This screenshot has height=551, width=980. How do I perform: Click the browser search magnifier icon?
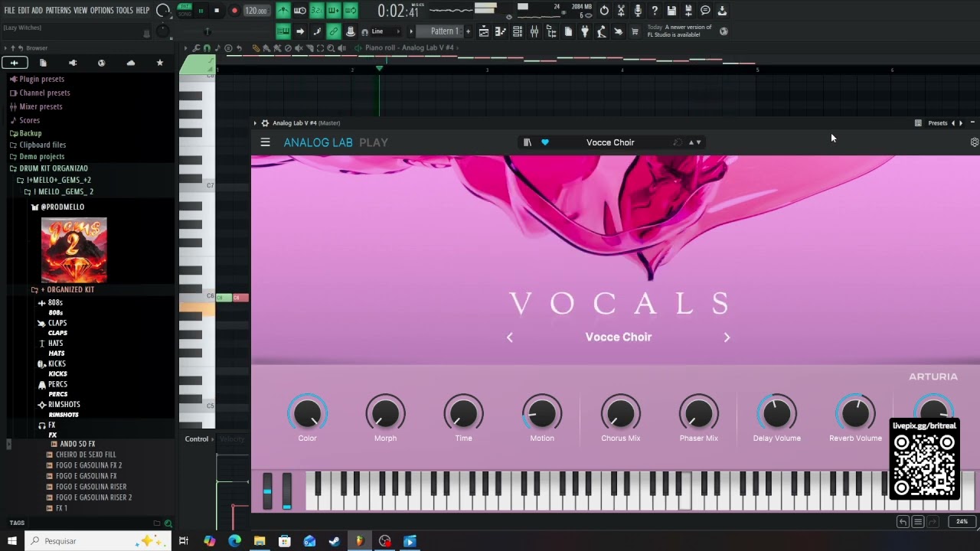168,523
